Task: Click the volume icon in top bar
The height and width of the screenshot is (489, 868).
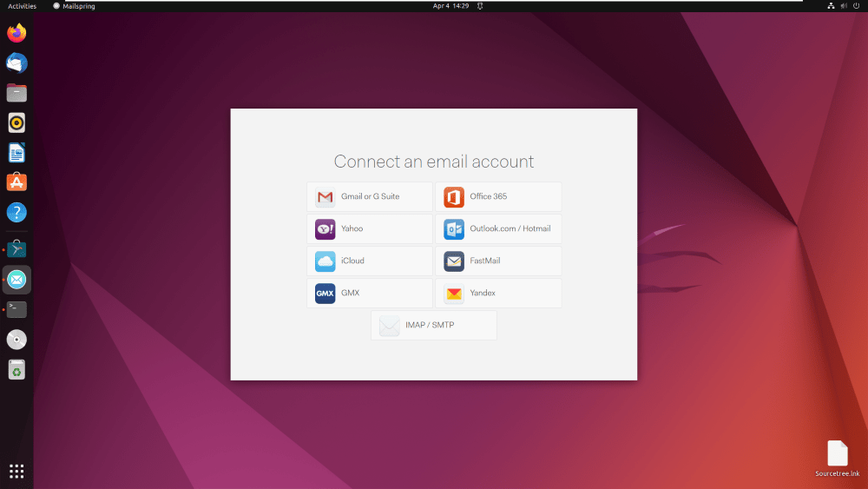Action: pyautogui.click(x=844, y=6)
